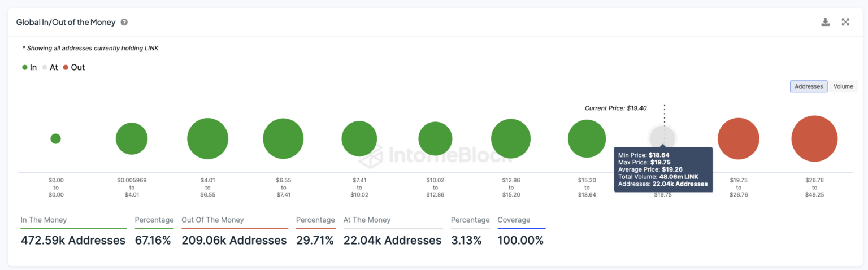
Task: Click the download chart icon
Action: [x=825, y=22]
